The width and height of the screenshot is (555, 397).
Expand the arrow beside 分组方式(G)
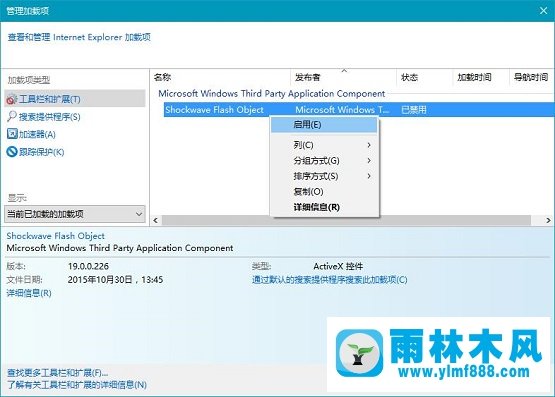(369, 161)
